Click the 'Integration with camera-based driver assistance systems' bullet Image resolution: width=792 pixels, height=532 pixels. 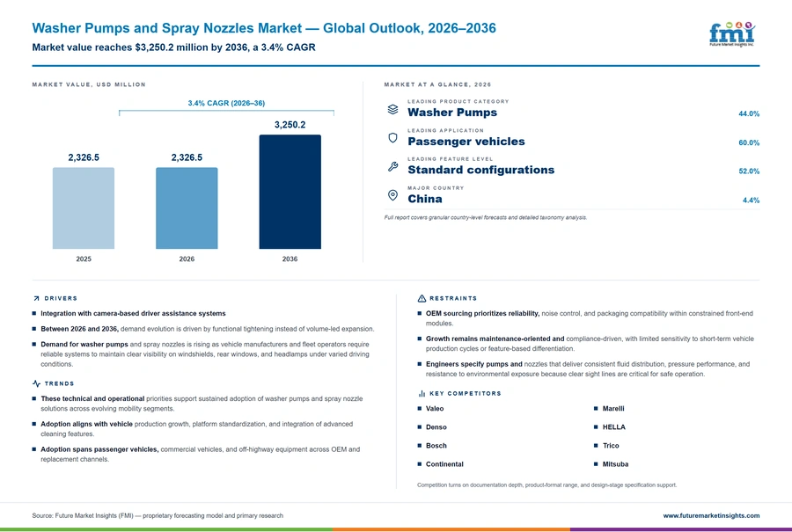[134, 313]
